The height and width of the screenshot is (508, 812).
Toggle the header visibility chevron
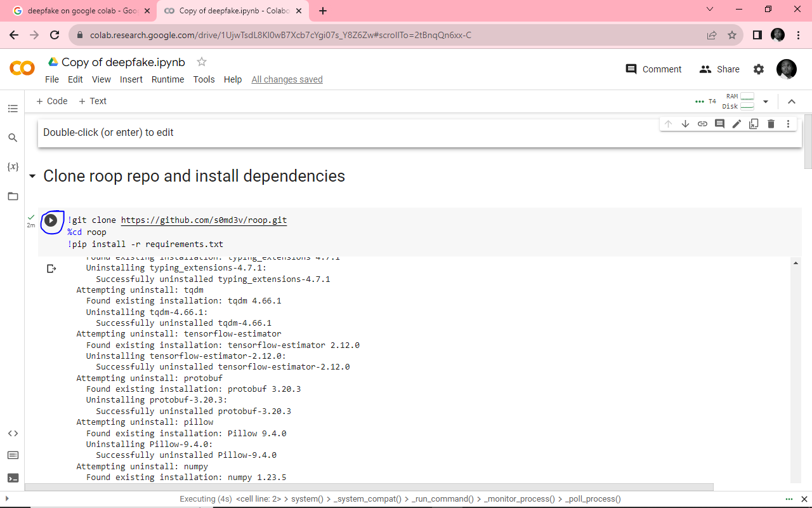(x=792, y=102)
